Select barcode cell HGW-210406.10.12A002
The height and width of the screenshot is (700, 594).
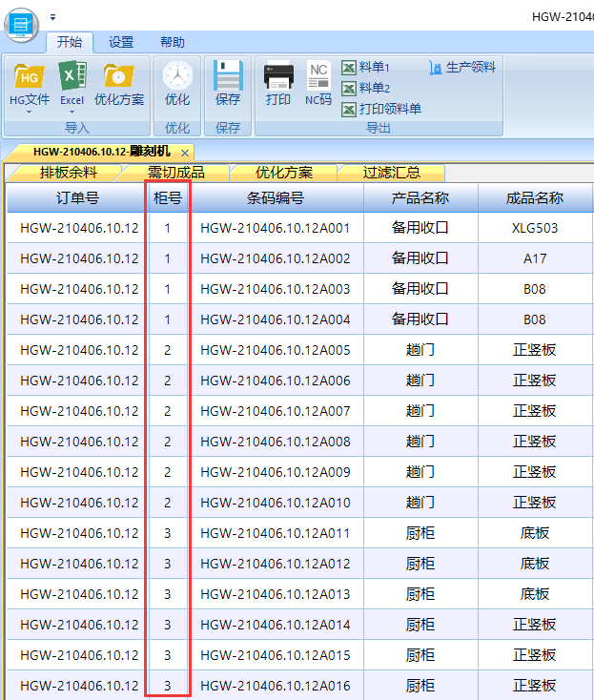276,258
